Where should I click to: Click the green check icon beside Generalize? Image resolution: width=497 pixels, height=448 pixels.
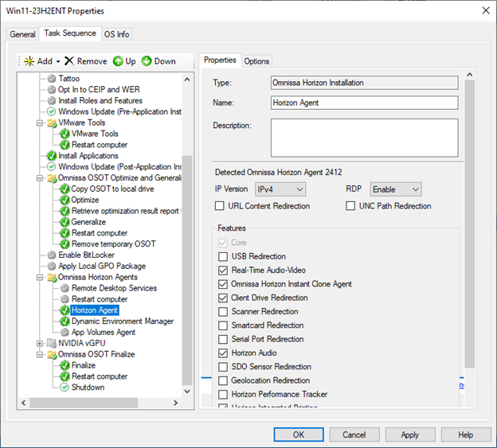(x=65, y=222)
